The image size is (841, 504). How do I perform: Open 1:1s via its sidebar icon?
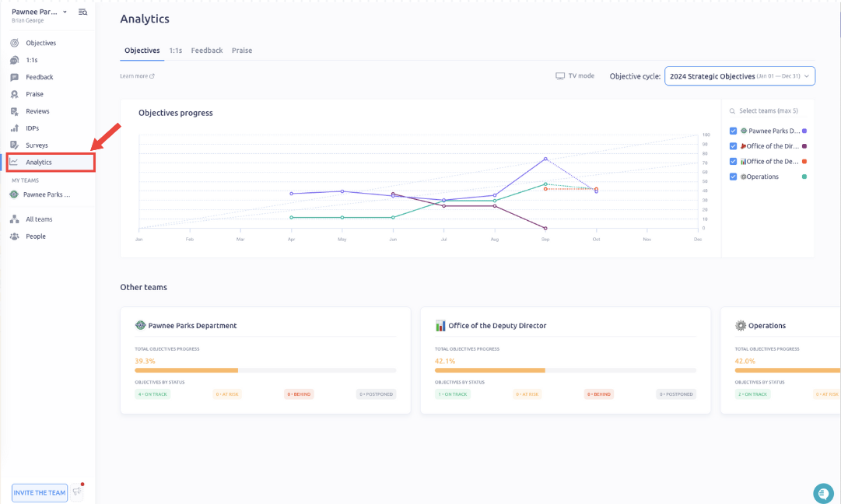tap(14, 60)
